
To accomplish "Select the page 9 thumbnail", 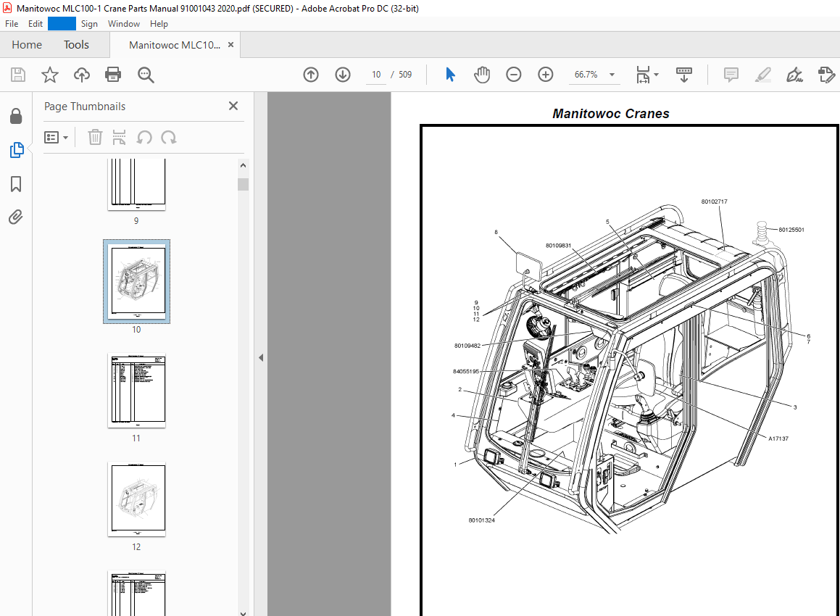I will 136,184.
